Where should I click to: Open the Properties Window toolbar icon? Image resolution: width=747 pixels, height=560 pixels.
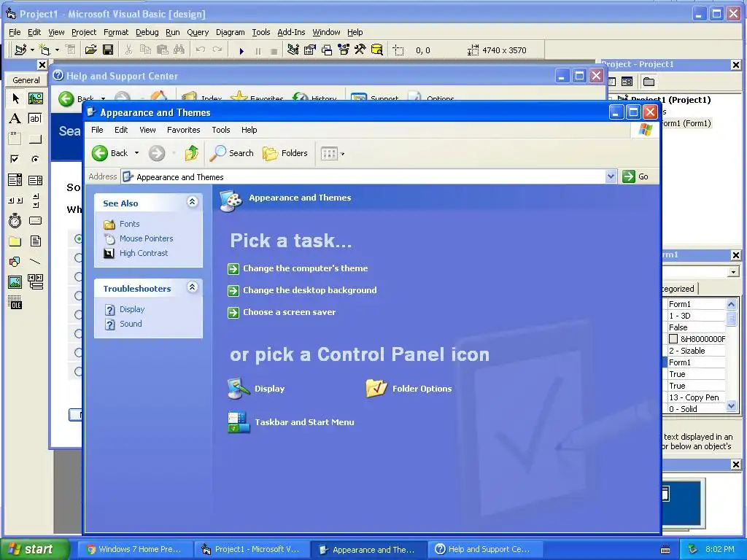(x=310, y=50)
